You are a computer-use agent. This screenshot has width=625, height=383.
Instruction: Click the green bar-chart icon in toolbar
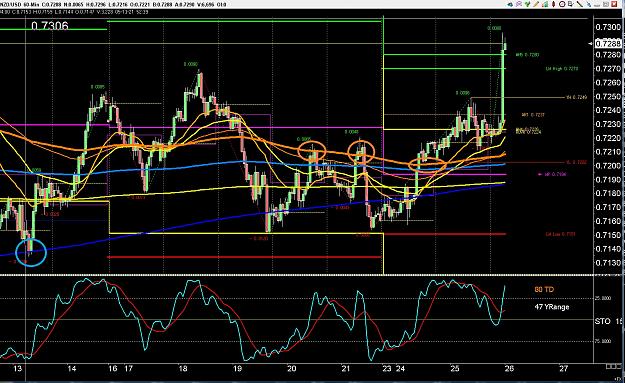(x=545, y=4)
